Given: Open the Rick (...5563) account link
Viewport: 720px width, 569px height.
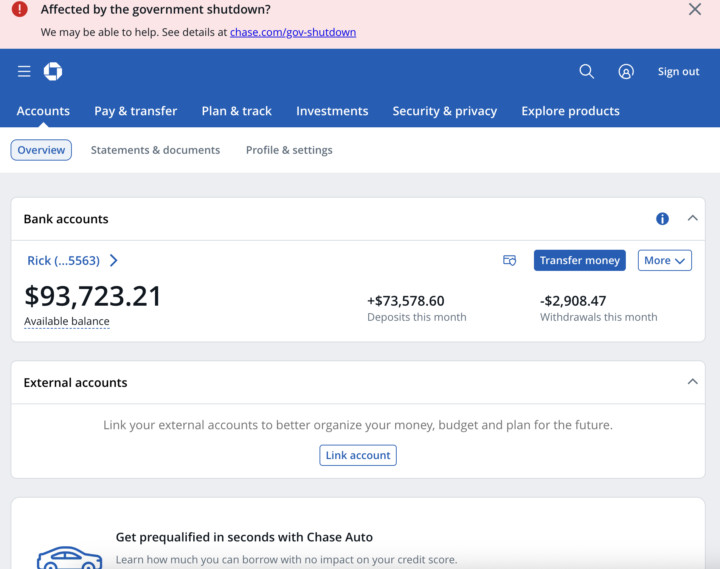Looking at the screenshot, I should click(63, 260).
